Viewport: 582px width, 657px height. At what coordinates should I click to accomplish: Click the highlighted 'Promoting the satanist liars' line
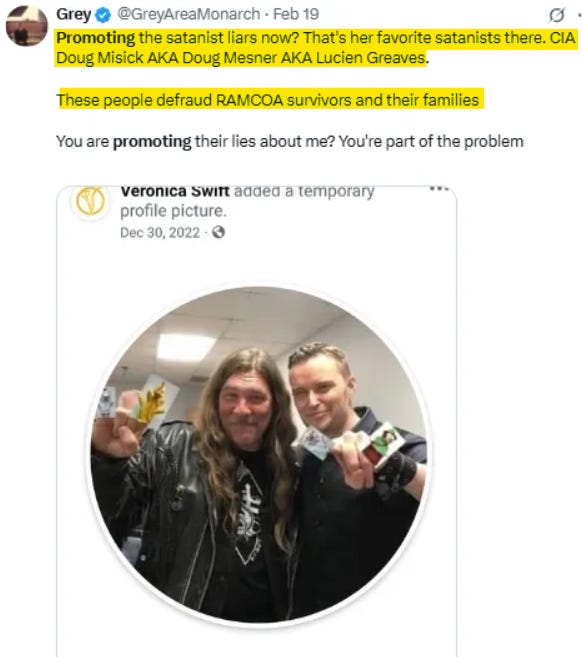click(316, 38)
